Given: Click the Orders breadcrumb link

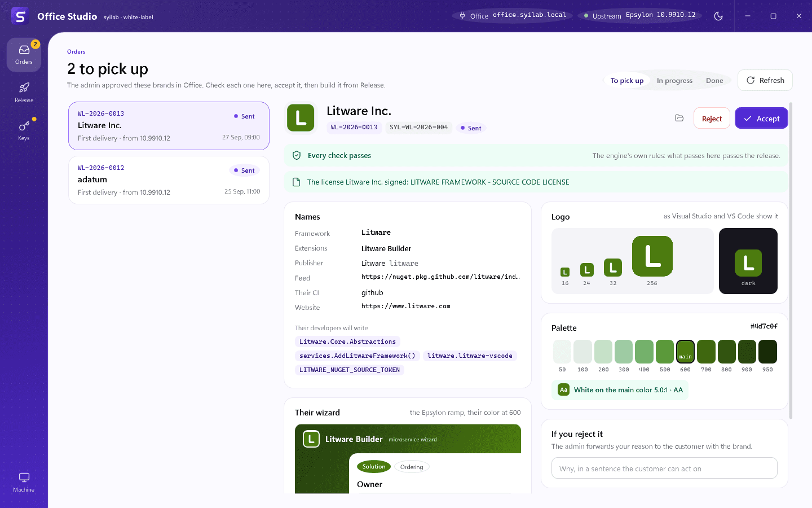Looking at the screenshot, I should click(76, 52).
